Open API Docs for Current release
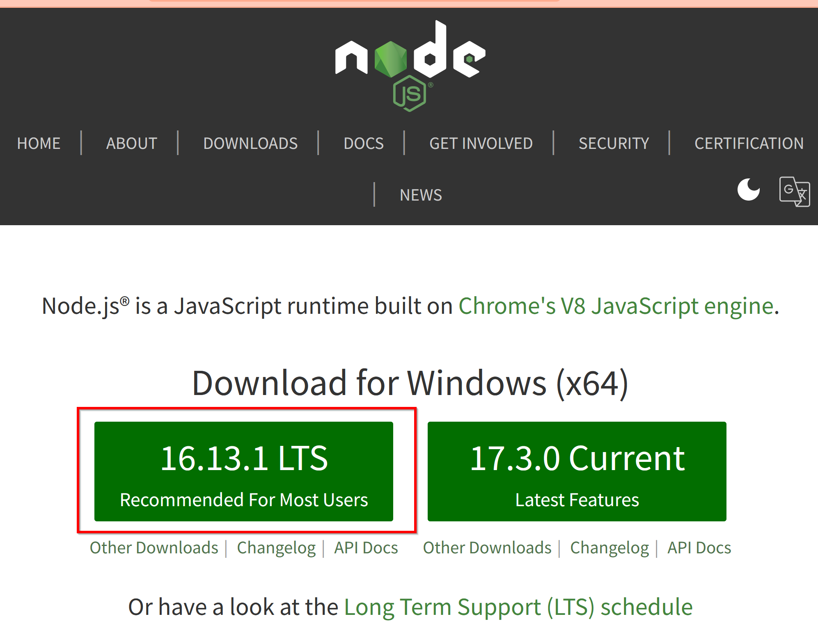Viewport: 818px width, 644px height. coord(699,548)
